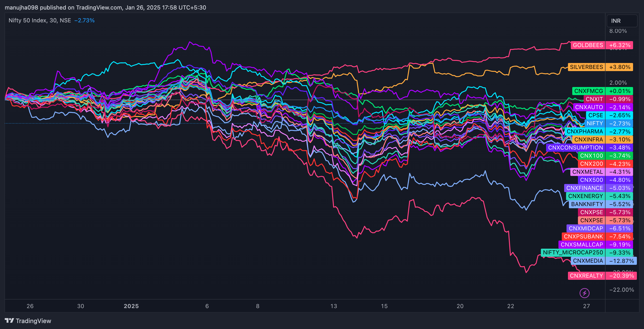The width and height of the screenshot is (644, 329).
Task: Click date 27 on the time axis
Action: tap(586, 306)
